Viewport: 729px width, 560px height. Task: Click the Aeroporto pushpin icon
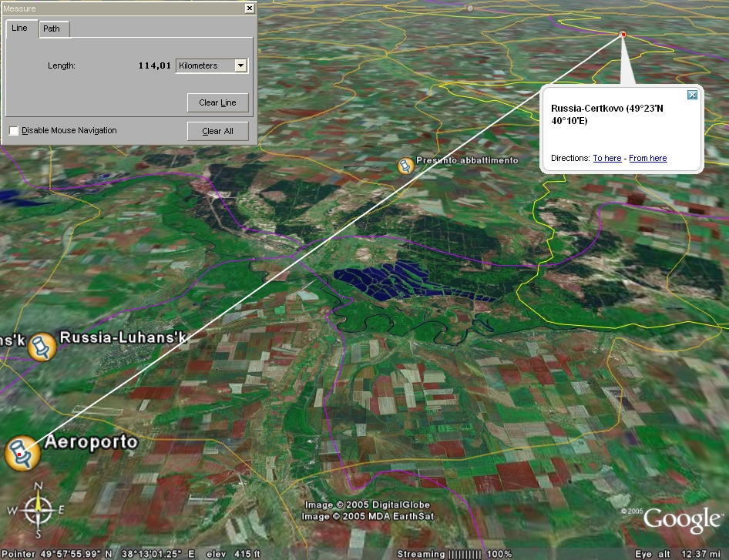click(x=22, y=453)
